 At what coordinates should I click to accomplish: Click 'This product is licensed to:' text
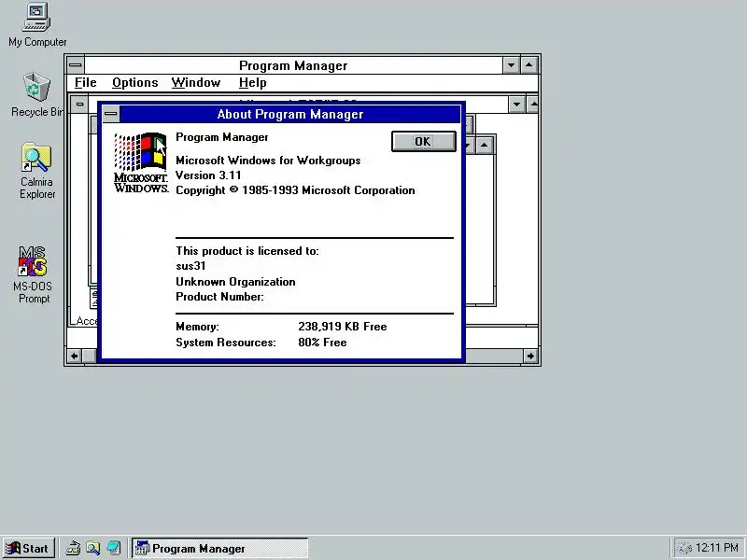click(247, 251)
